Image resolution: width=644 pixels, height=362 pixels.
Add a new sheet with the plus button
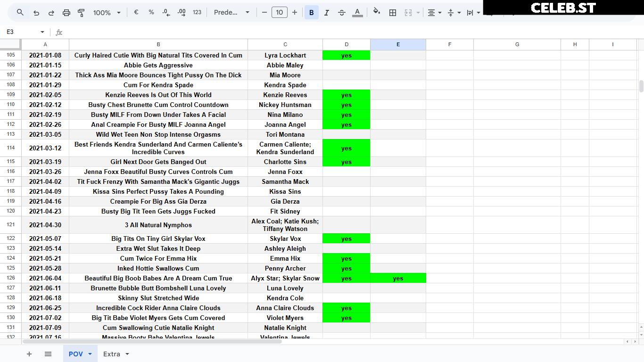tap(29, 354)
